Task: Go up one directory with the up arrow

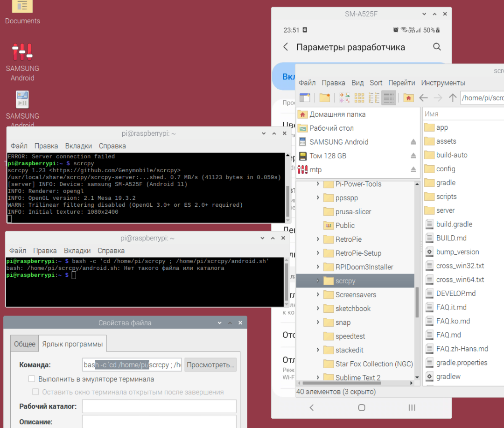Action: coord(453,98)
